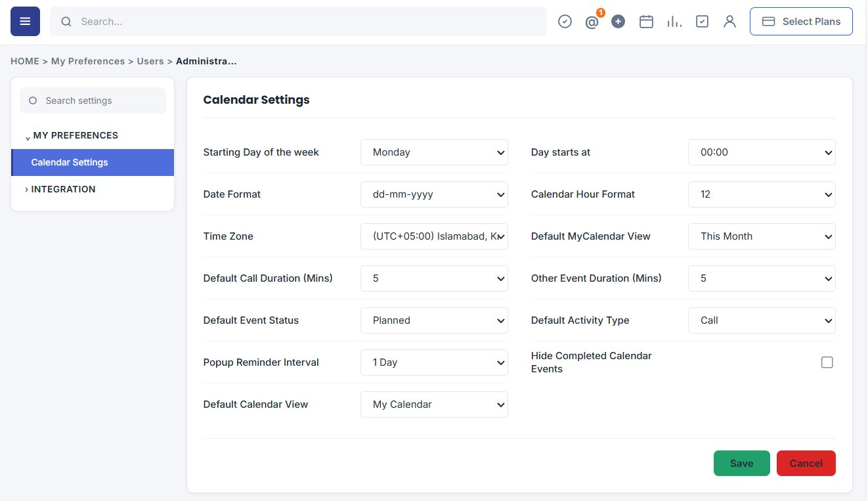This screenshot has height=501, width=868.
Task: Open the calendar icon in top bar
Action: 646,22
